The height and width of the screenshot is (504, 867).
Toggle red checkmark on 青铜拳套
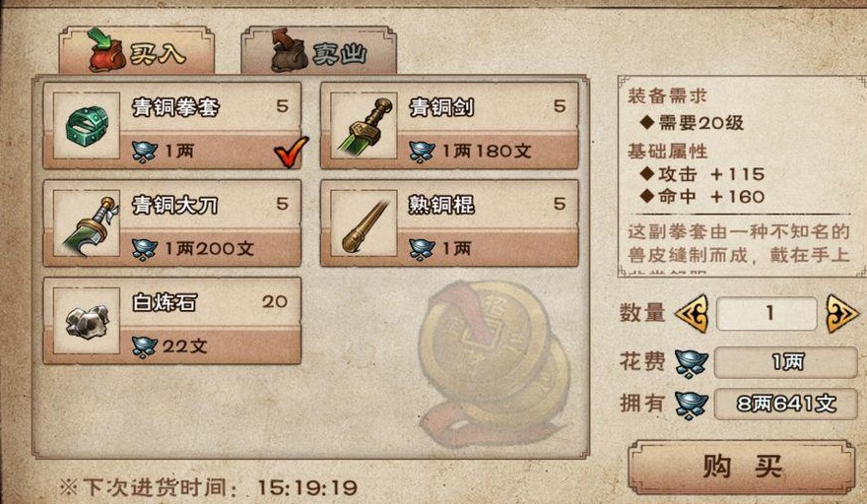292,152
